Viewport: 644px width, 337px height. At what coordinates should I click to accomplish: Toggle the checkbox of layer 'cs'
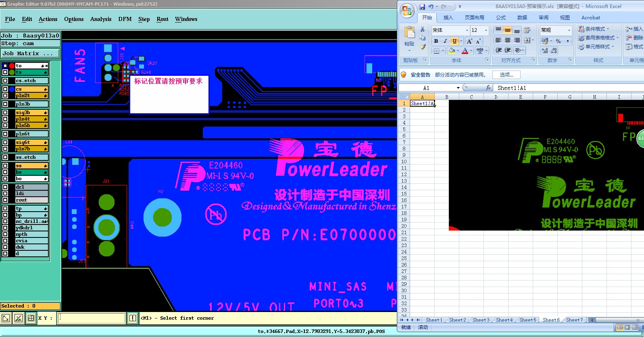pos(5,89)
